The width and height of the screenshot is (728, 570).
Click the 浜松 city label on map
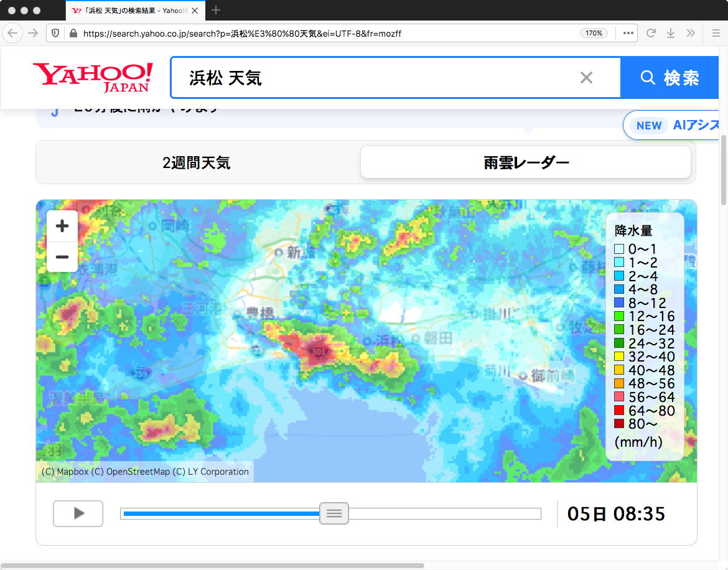point(389,341)
